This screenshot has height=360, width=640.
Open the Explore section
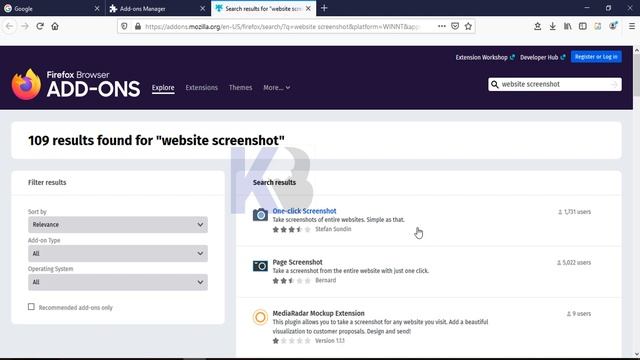[x=163, y=87]
